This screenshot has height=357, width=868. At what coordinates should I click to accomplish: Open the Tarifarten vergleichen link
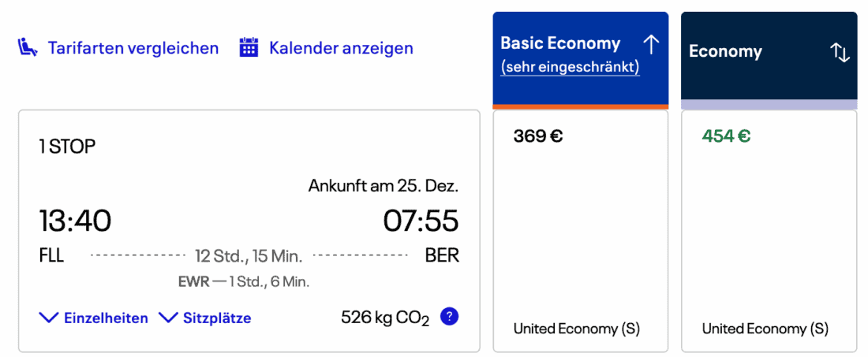pyautogui.click(x=133, y=48)
